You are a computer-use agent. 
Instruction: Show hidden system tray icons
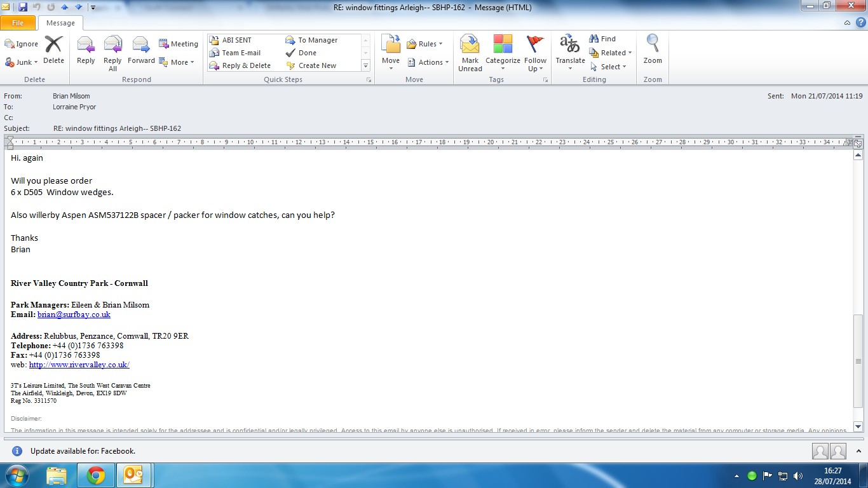pyautogui.click(x=737, y=476)
